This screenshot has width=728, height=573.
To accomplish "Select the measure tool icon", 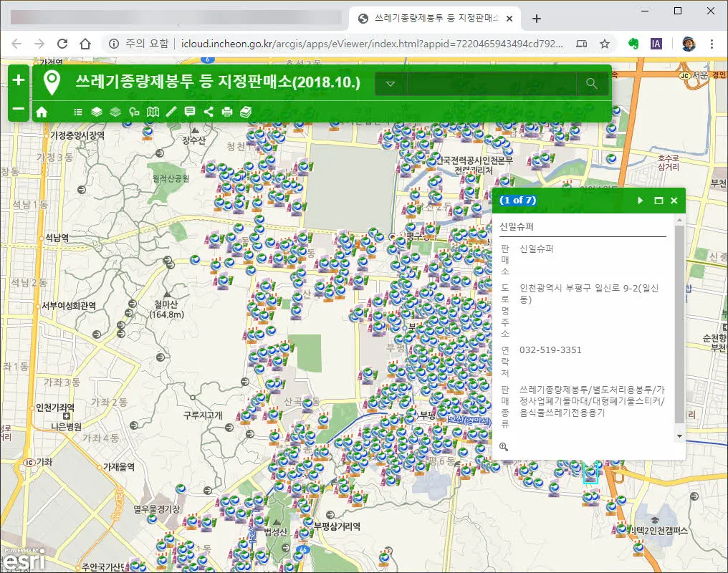I will click(x=133, y=111).
